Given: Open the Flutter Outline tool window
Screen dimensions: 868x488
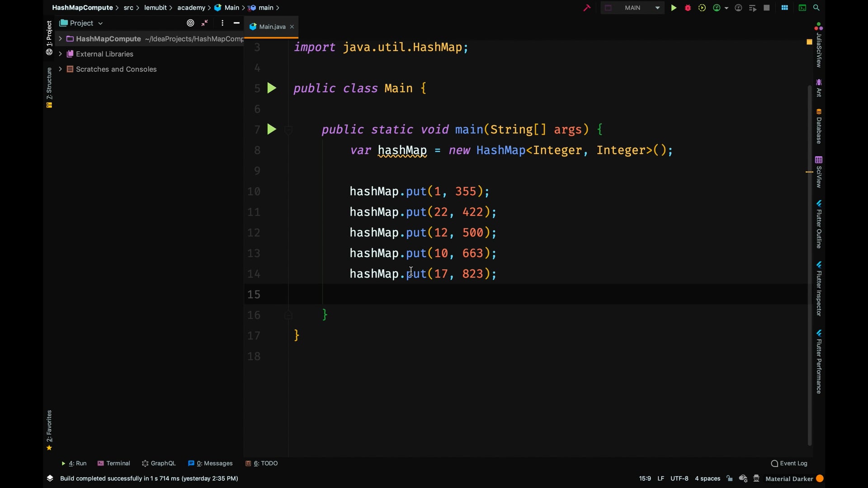Looking at the screenshot, I should pyautogui.click(x=819, y=224).
